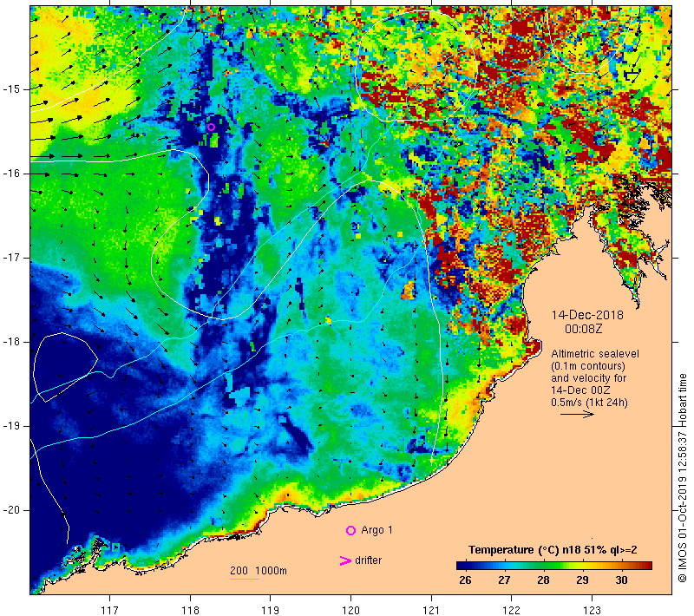Click the 117 longitude axis label
Image resolution: width=694 pixels, height=616 pixels.
[x=110, y=610]
